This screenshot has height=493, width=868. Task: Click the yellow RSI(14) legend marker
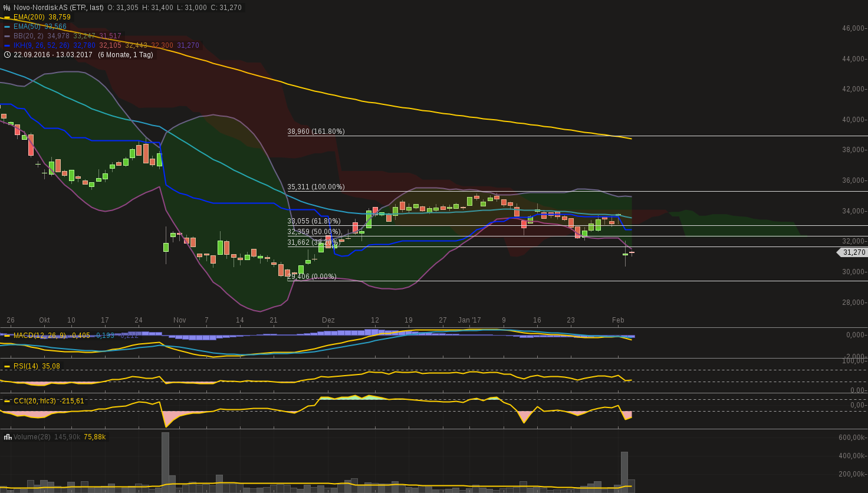[x=7, y=366]
